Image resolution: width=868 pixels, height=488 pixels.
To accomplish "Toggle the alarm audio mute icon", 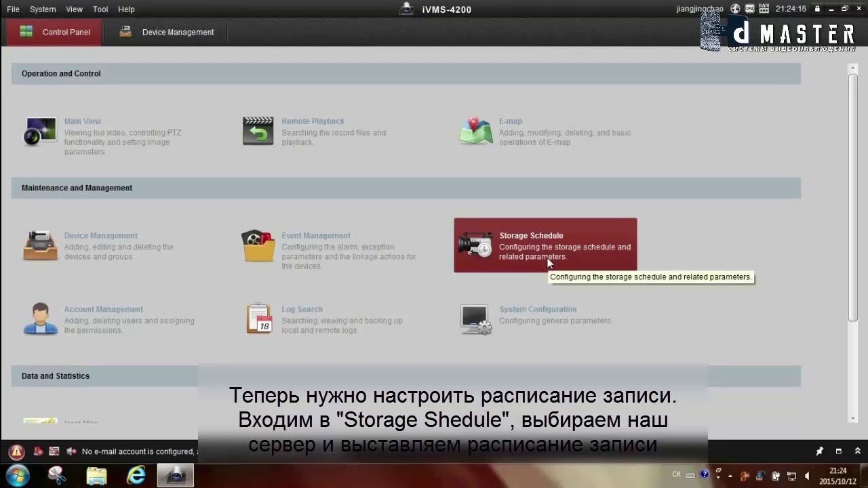I will [71, 451].
